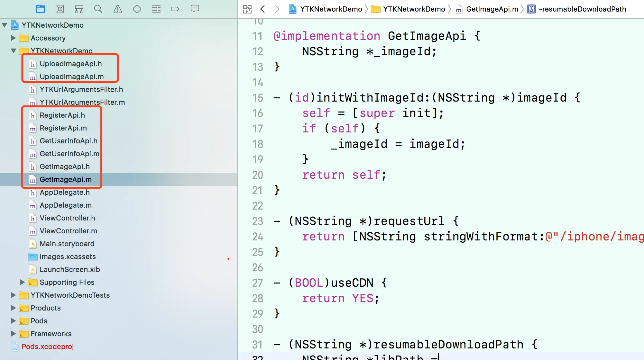The width and height of the screenshot is (644, 360).
Task: Show the Breakpoint navigator
Action: [175, 9]
